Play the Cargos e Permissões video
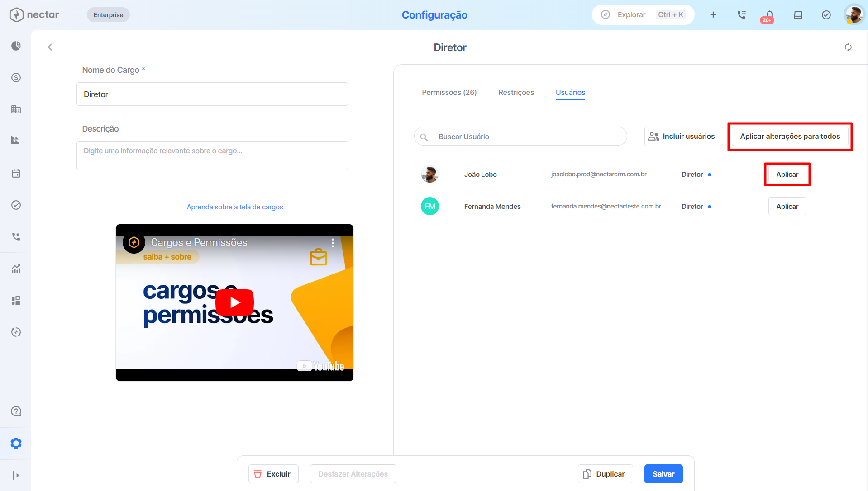Image resolution: width=868 pixels, height=491 pixels. click(x=234, y=302)
